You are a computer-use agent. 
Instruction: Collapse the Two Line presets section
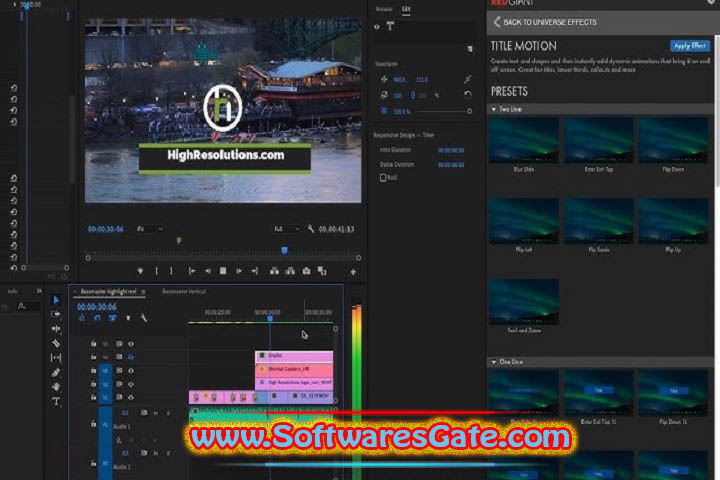click(x=494, y=109)
